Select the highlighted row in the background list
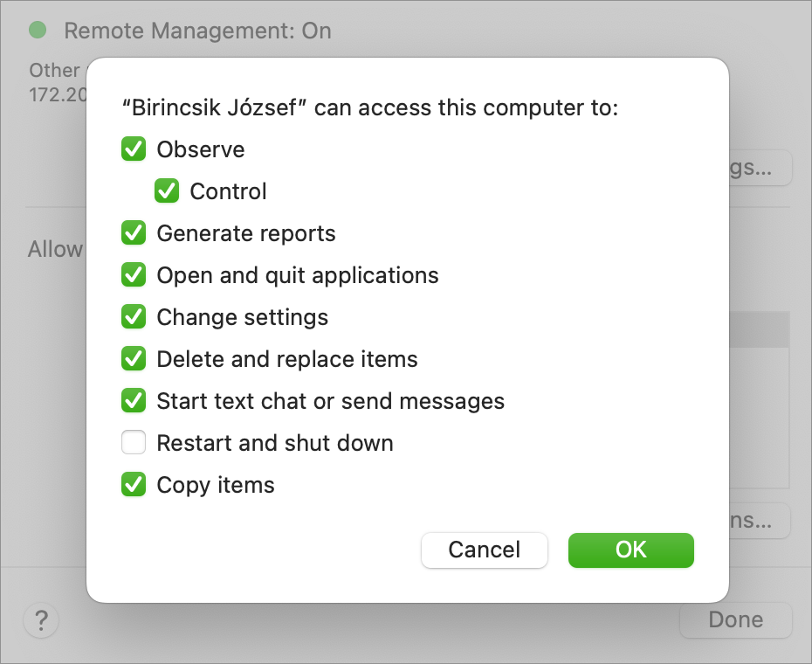The image size is (812, 664). pyautogui.click(x=760, y=329)
